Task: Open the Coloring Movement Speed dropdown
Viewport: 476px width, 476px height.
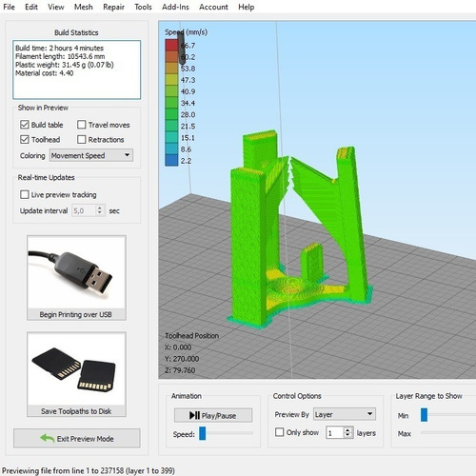Action: point(91,155)
